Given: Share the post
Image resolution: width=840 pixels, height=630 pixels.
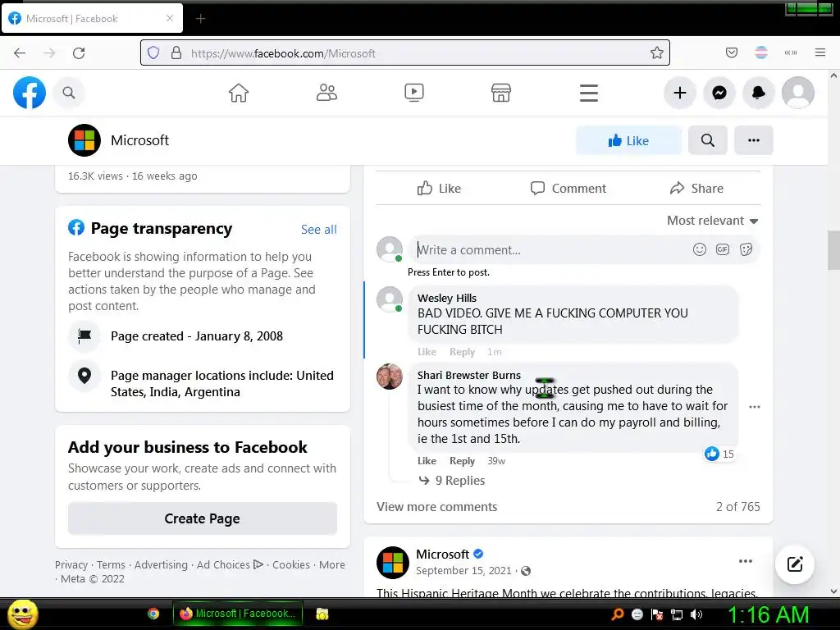Looking at the screenshot, I should pyautogui.click(x=696, y=188).
